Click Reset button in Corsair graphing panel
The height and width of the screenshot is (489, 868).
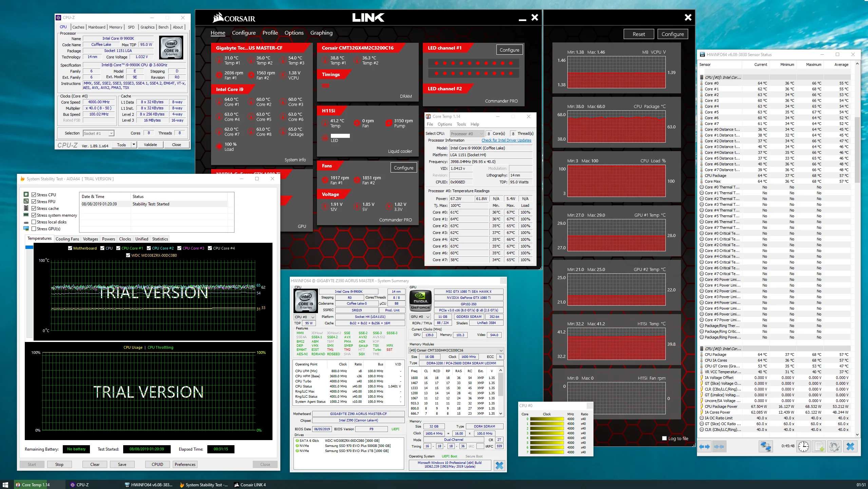[x=639, y=34]
